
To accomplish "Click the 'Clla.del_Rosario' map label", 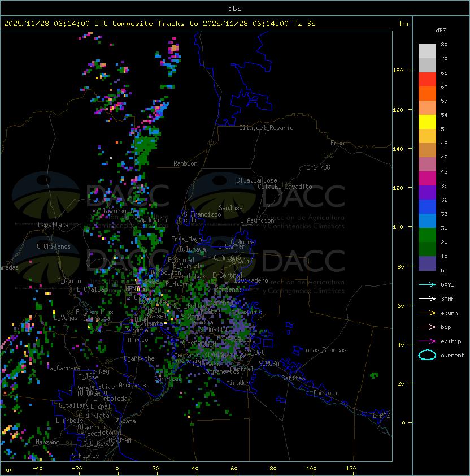I will 266,128.
